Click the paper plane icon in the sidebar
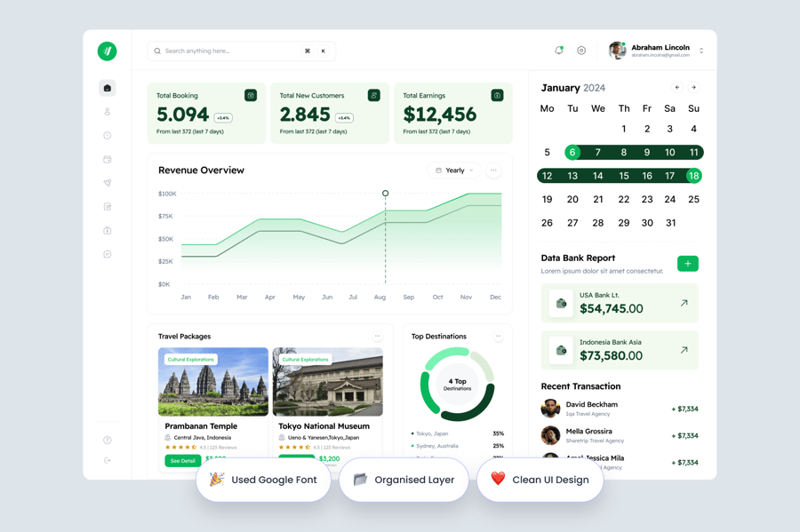800x532 pixels. point(108,183)
